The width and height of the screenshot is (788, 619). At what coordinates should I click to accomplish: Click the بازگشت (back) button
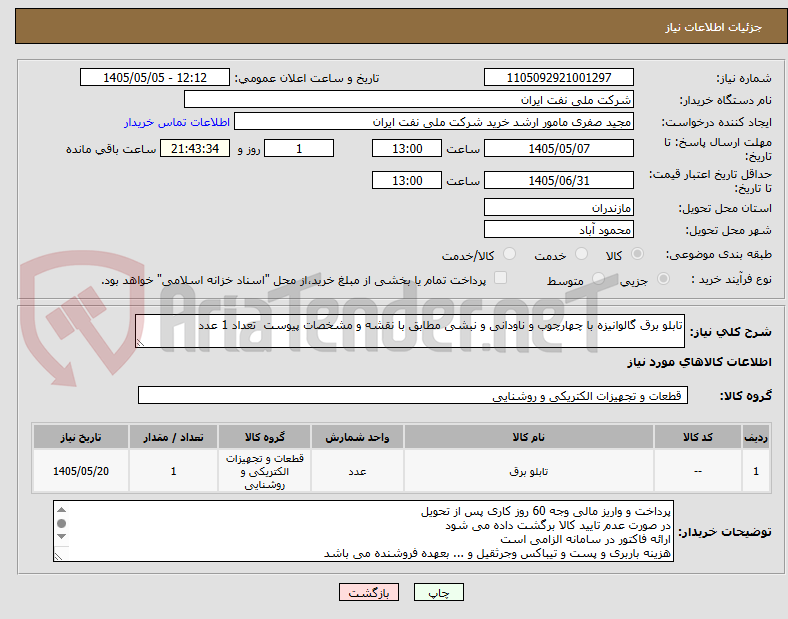[x=369, y=592]
